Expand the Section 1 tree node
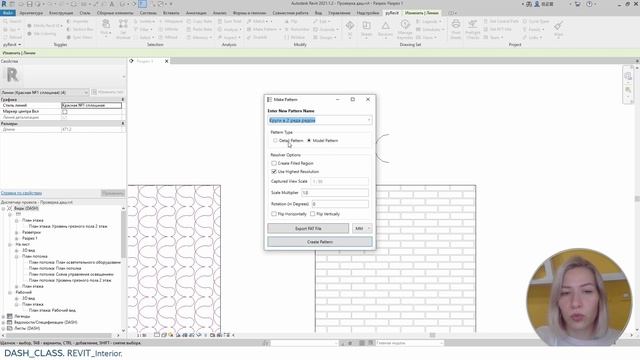640x360 pixels. [17, 238]
